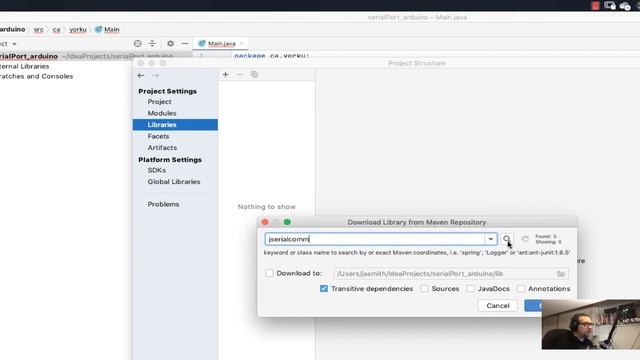640x360 pixels.
Task: Select Modules under Project Settings
Action: [162, 113]
